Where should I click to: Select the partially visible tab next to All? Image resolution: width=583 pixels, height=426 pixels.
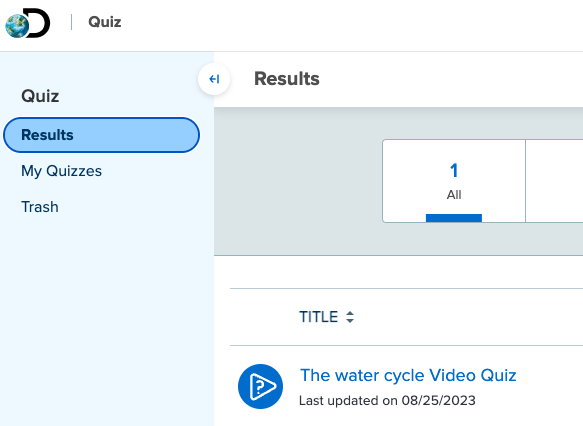click(554, 181)
